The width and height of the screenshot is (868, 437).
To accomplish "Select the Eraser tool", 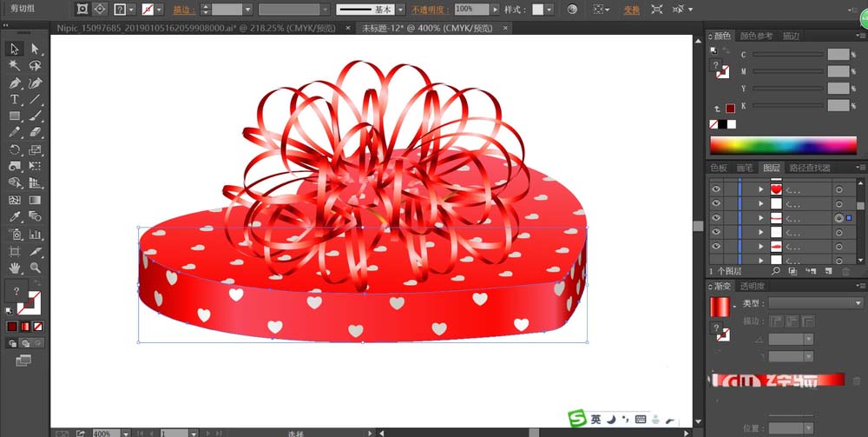I will click(35, 133).
